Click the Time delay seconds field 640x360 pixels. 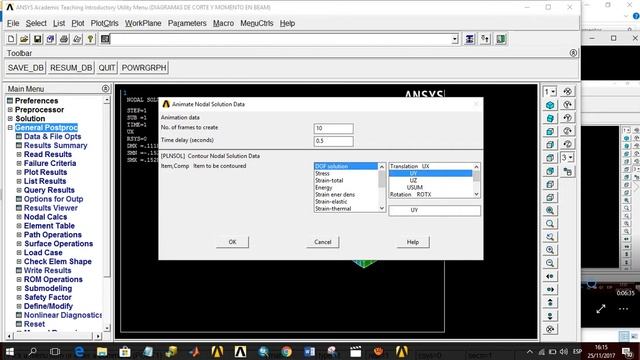click(333, 141)
